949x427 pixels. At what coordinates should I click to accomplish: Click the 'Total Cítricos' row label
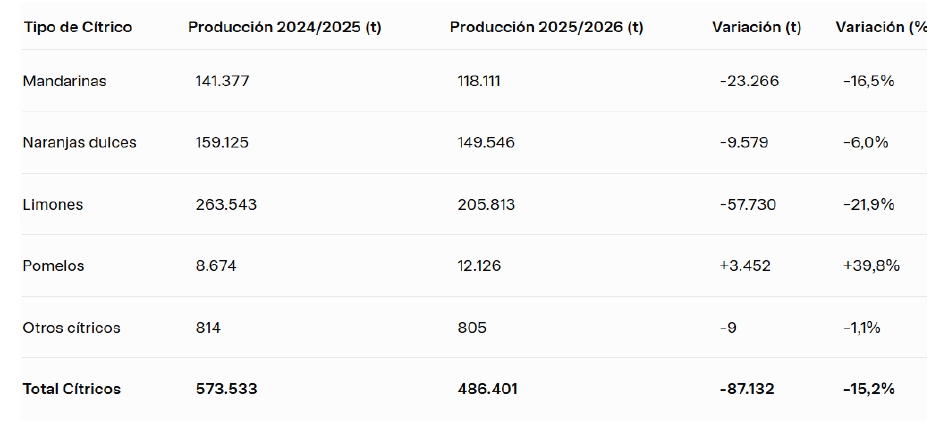pos(71,389)
